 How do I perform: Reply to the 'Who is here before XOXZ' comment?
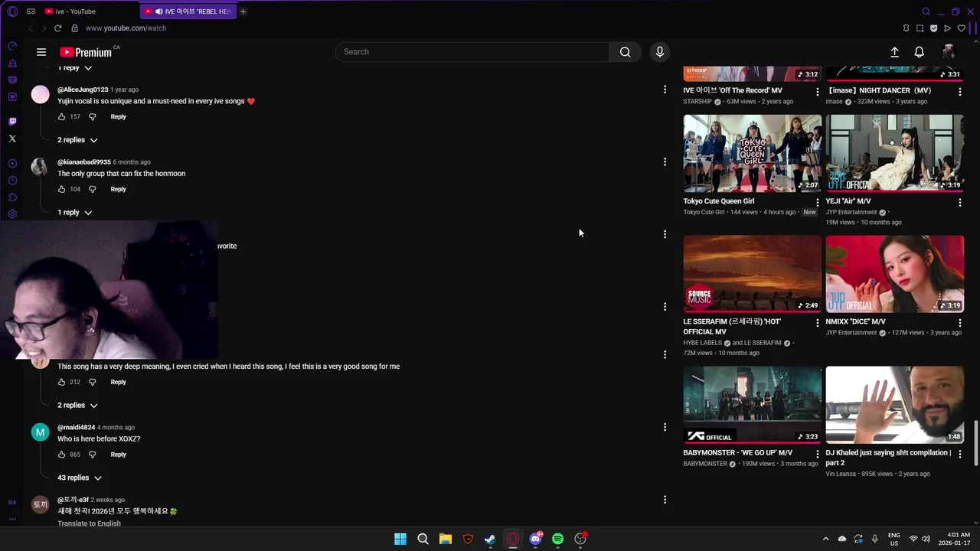[x=118, y=455]
